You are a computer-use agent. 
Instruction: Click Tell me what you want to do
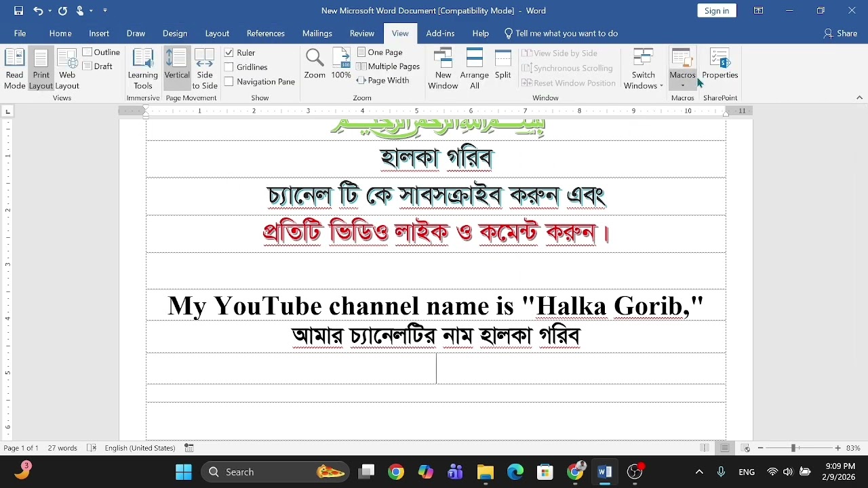(x=561, y=33)
